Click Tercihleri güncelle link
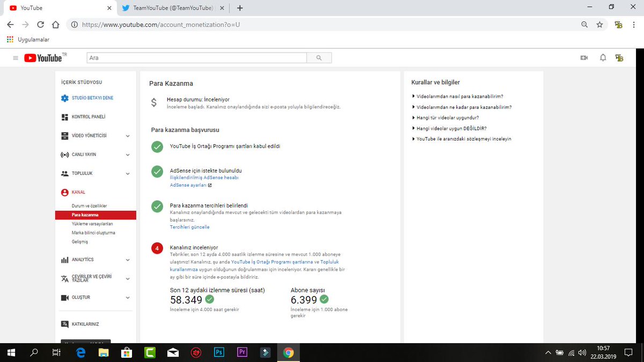The image size is (644, 362). [189, 227]
